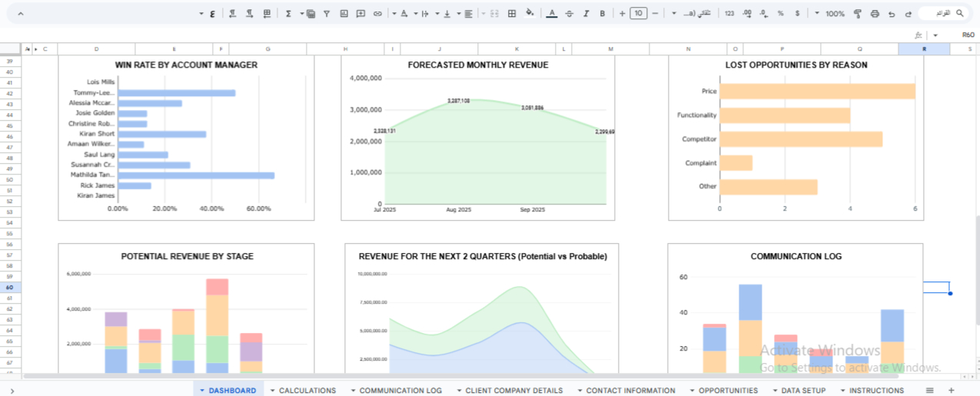Screen dimensions: 980x396
Task: Click the font size input box
Action: [x=638, y=14]
